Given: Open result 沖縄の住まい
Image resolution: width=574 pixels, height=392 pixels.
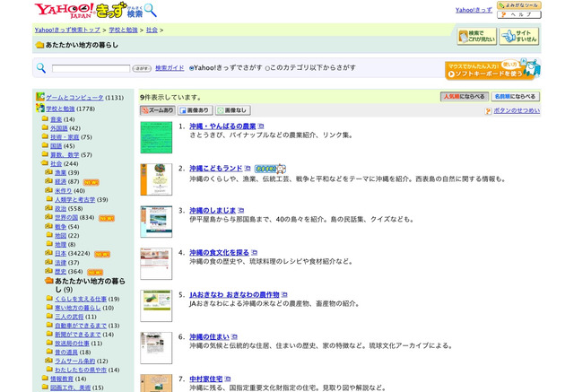Looking at the screenshot, I should pos(209,336).
